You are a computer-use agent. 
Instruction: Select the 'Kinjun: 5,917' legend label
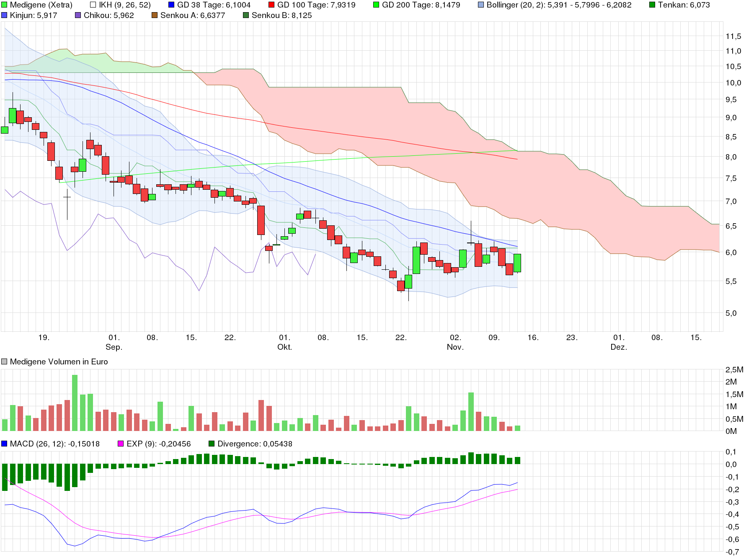pyautogui.click(x=34, y=15)
